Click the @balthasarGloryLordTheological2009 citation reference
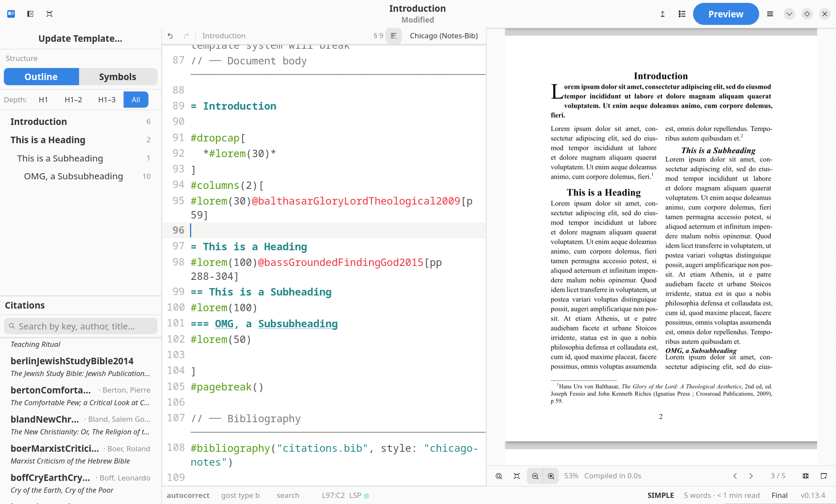 356,201
